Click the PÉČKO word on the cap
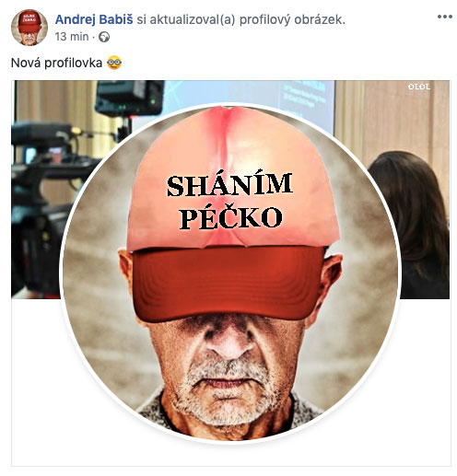 (x=231, y=217)
